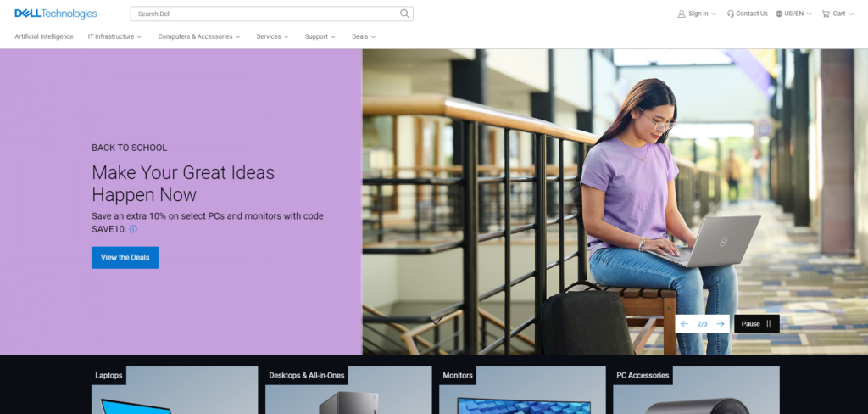Image resolution: width=868 pixels, height=414 pixels.
Task: Open the US/EN region dropdown
Action: click(793, 14)
